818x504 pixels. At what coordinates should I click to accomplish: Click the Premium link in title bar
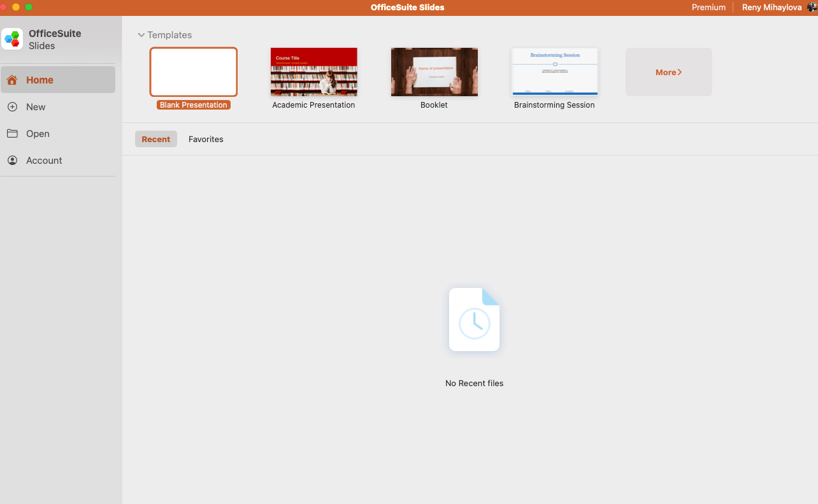pos(708,8)
